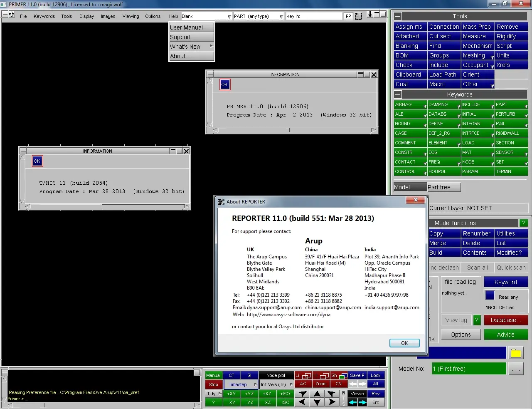Click the dashed box selection icon near PP

click(359, 16)
